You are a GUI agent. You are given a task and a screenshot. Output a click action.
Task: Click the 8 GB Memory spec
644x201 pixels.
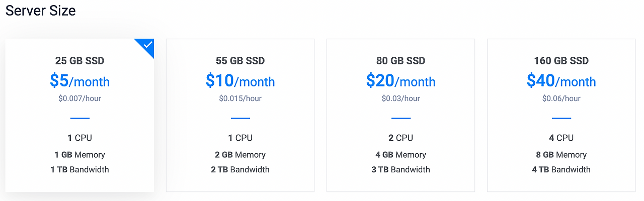click(x=561, y=155)
